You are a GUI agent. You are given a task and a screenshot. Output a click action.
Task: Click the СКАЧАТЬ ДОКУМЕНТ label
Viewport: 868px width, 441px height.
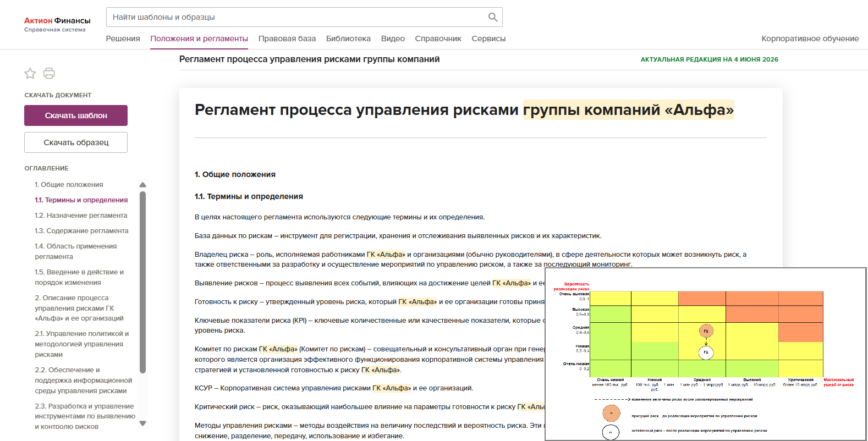(x=58, y=95)
